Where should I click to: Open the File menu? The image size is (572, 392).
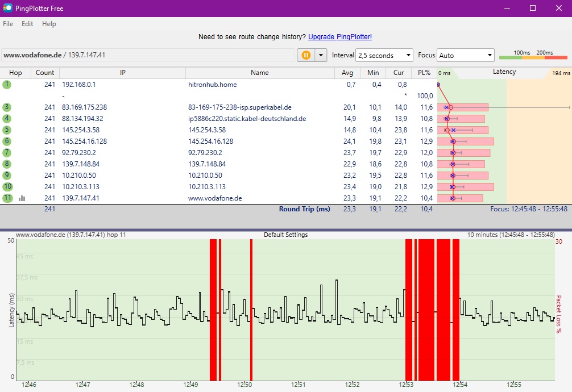[x=8, y=24]
